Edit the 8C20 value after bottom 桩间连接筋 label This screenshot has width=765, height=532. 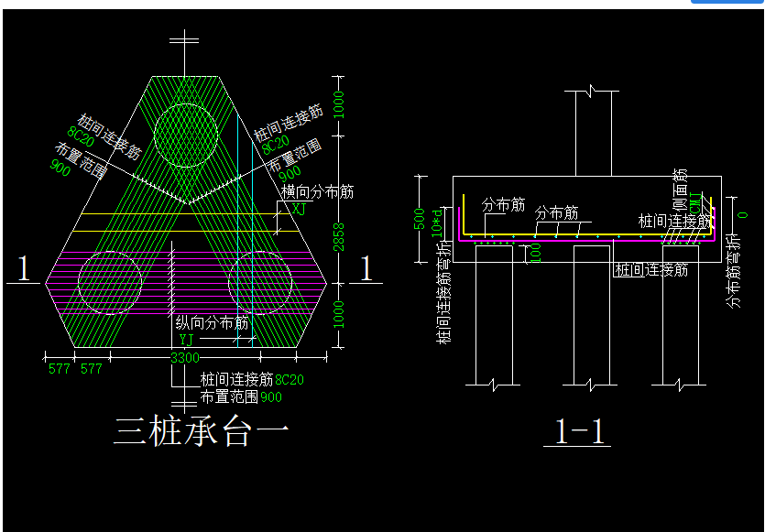coord(290,379)
